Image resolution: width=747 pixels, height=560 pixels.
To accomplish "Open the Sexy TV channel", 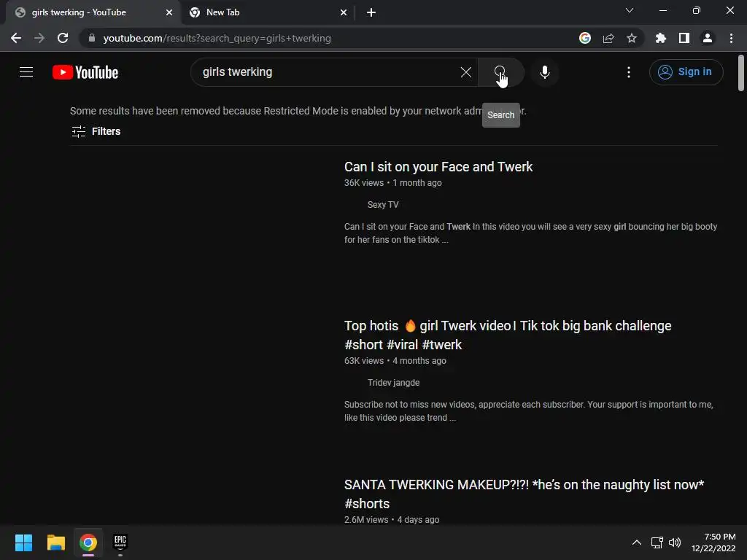I will click(382, 205).
